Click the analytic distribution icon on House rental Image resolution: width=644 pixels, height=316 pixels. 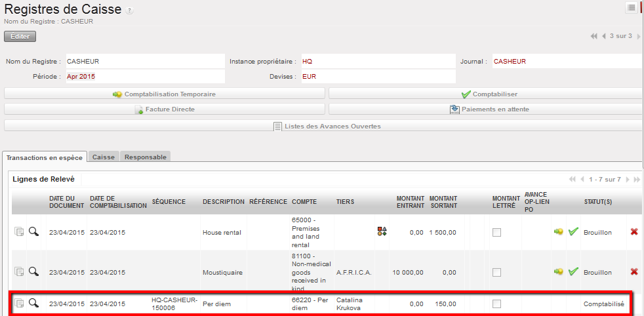(x=382, y=231)
